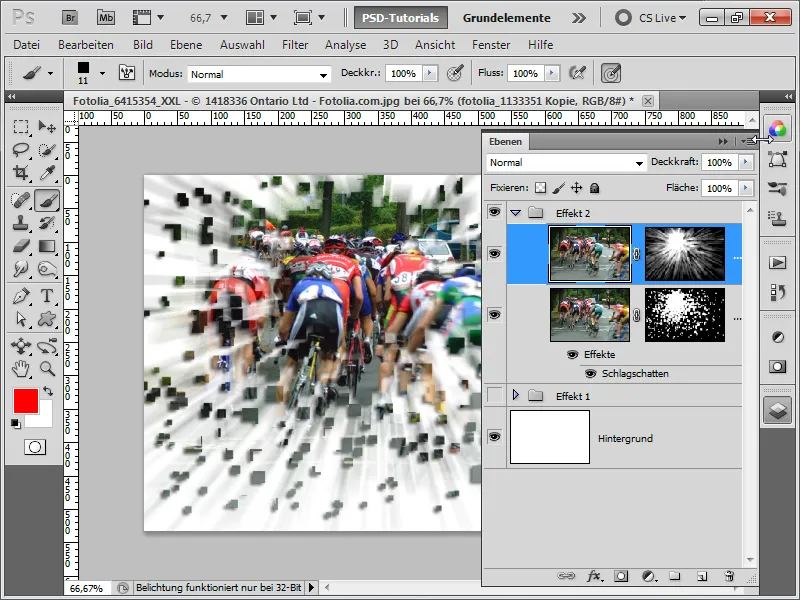Select the Eyedropper tool
The image size is (800, 600).
47,173
